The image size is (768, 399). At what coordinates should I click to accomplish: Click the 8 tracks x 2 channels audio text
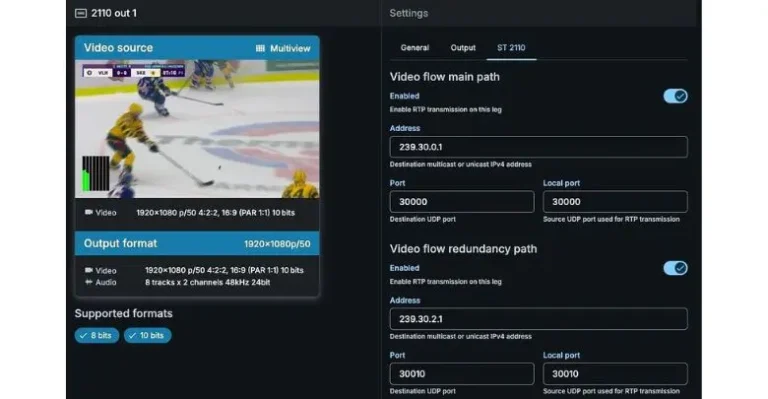(208, 282)
